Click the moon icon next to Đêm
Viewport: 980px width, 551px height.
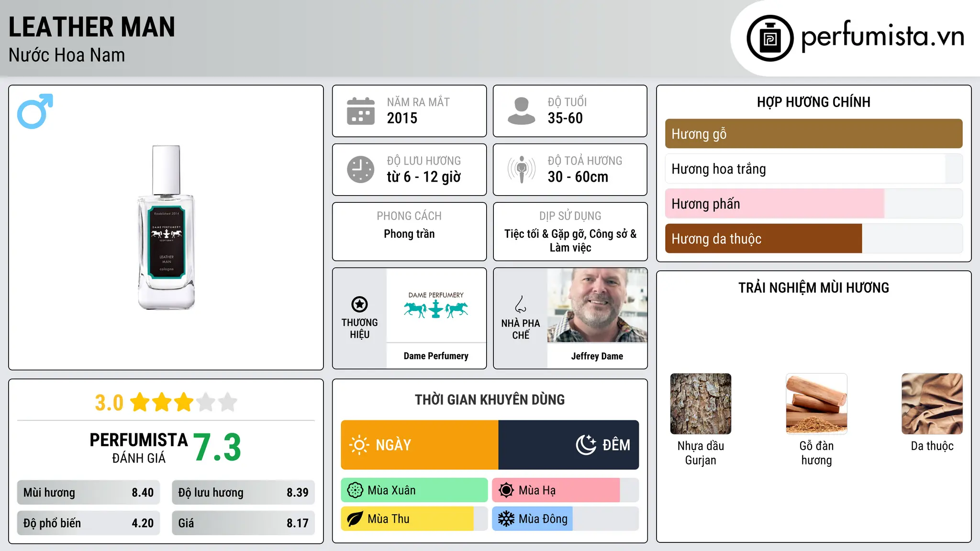coord(586,445)
